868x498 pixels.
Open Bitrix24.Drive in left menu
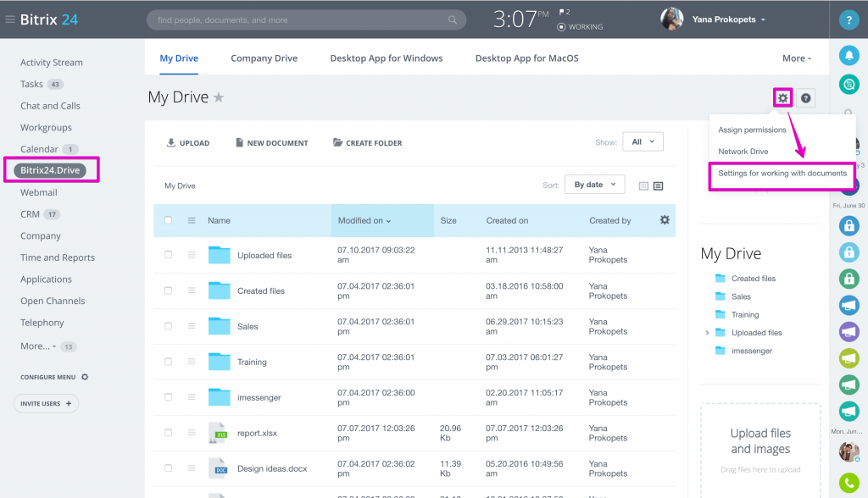point(50,170)
